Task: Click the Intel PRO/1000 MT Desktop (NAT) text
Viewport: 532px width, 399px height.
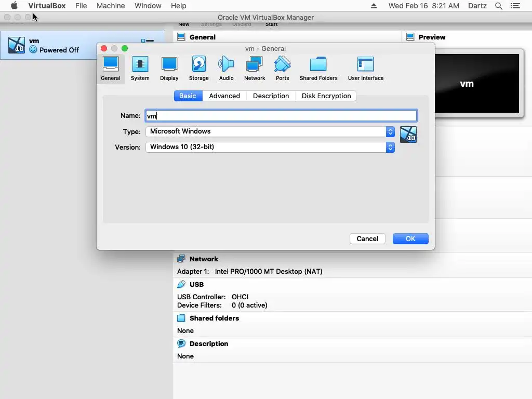Action: [x=269, y=271]
